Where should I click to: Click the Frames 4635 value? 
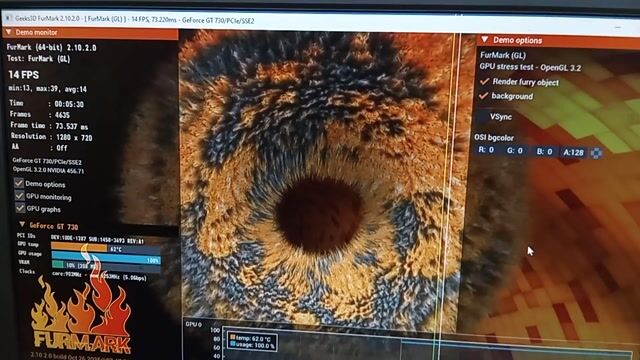[x=62, y=115]
